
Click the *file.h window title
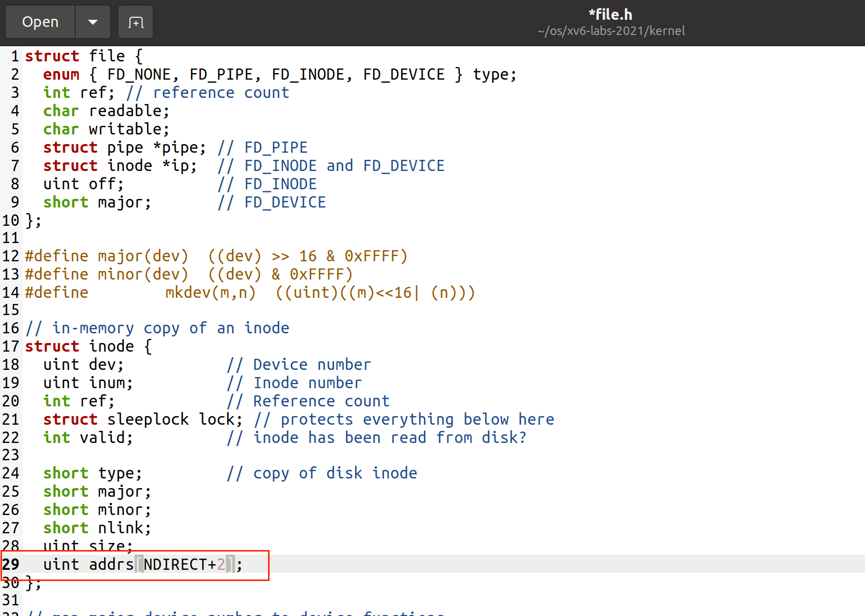(x=610, y=14)
